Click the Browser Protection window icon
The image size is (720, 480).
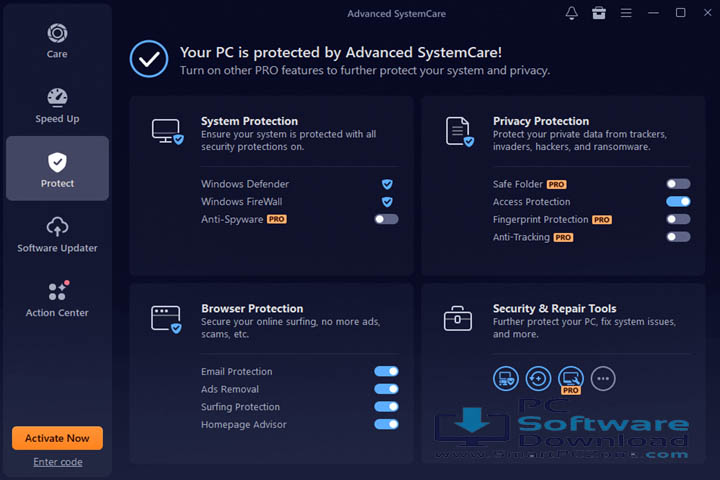[x=166, y=319]
